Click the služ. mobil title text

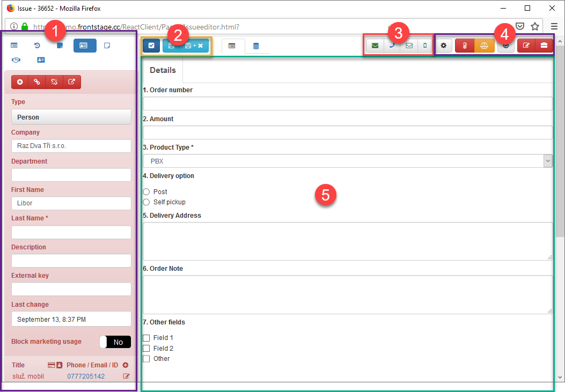point(28,376)
